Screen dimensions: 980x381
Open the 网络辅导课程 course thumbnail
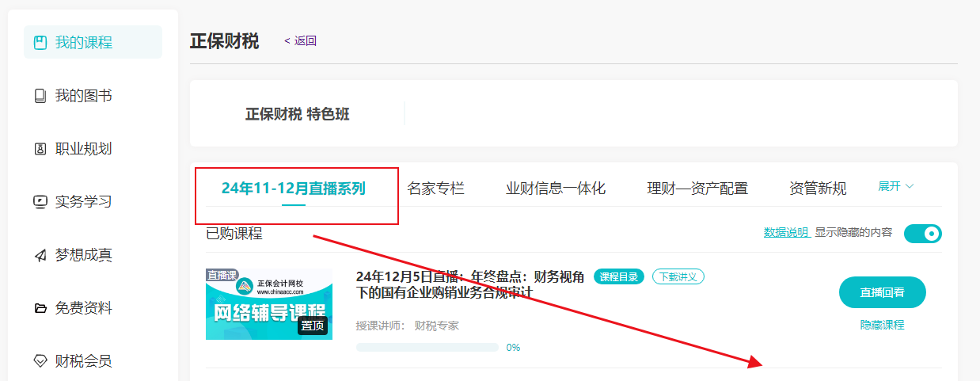click(x=269, y=304)
